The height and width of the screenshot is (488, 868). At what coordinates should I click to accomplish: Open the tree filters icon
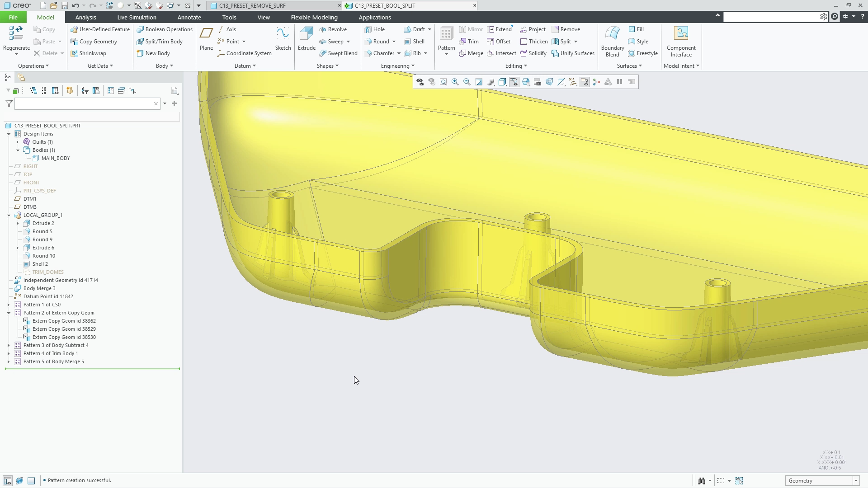(85, 91)
